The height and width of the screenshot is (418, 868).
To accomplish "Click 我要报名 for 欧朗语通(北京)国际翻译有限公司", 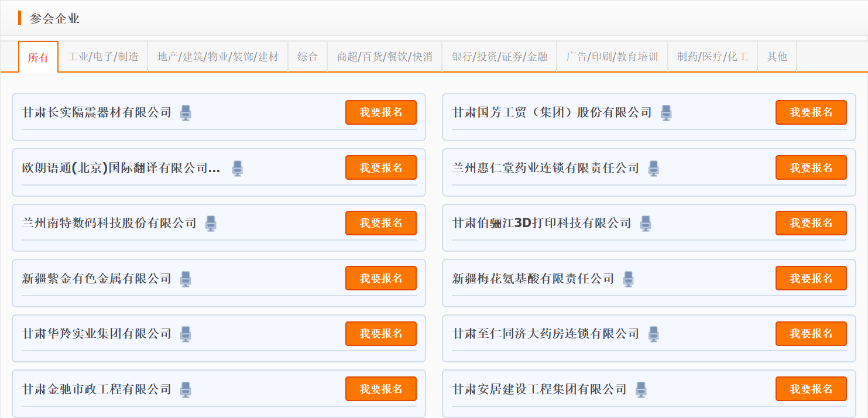I will point(381,167).
